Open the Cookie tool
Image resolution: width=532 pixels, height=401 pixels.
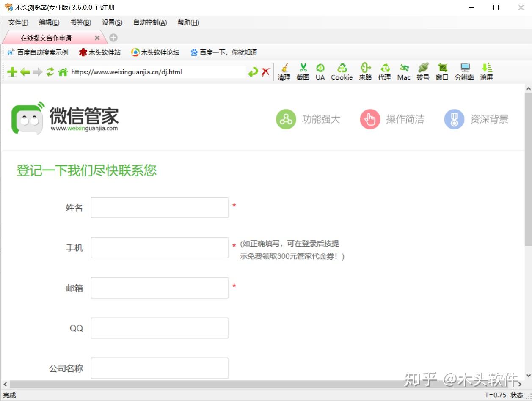pos(342,72)
